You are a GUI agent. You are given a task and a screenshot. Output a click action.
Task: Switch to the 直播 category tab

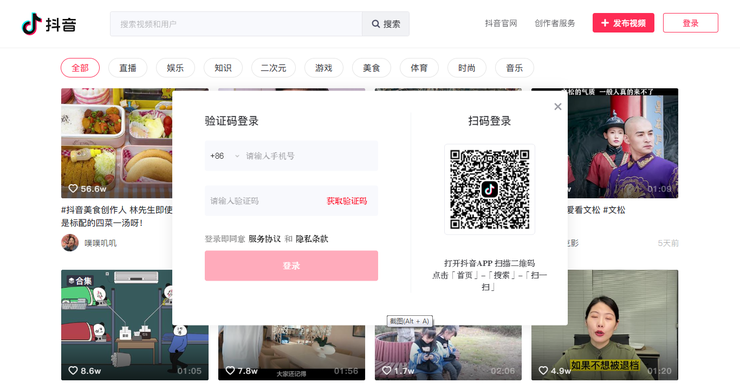click(128, 68)
